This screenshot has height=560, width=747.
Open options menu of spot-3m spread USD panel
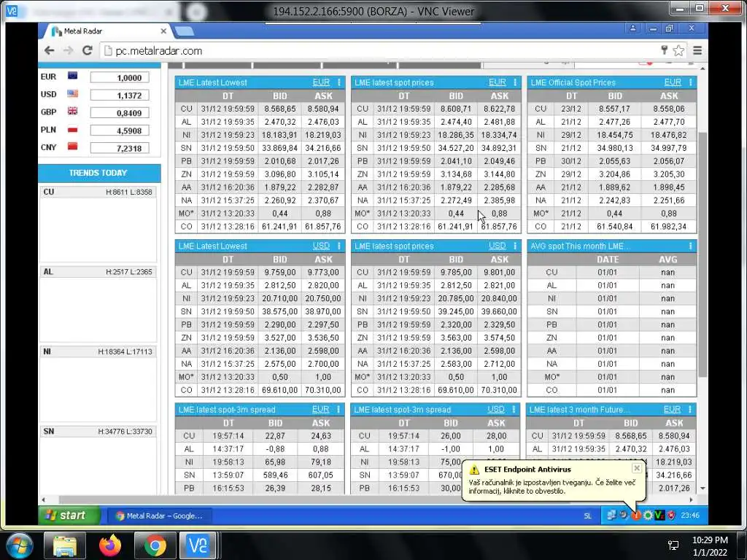tap(514, 410)
